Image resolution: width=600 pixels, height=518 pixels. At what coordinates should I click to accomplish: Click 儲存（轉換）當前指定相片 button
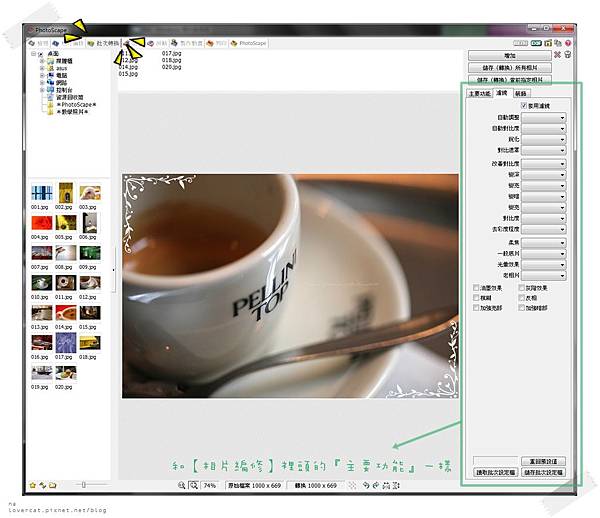510,80
